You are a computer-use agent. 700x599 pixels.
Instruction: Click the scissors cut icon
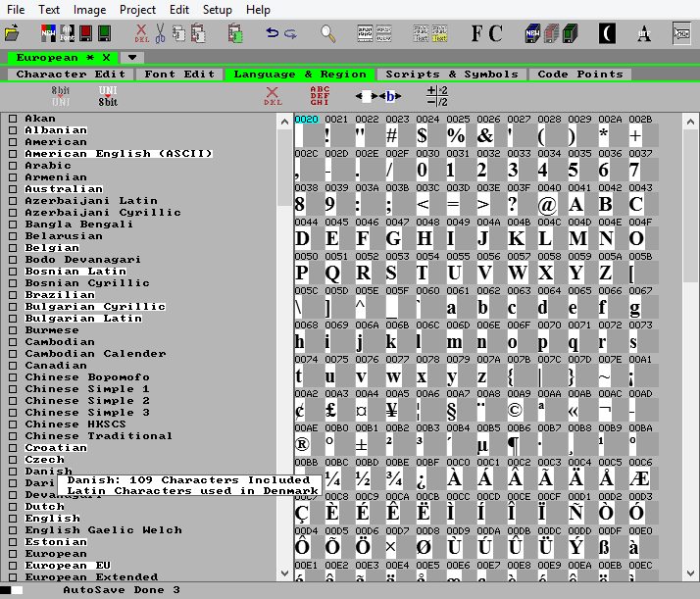click(160, 33)
